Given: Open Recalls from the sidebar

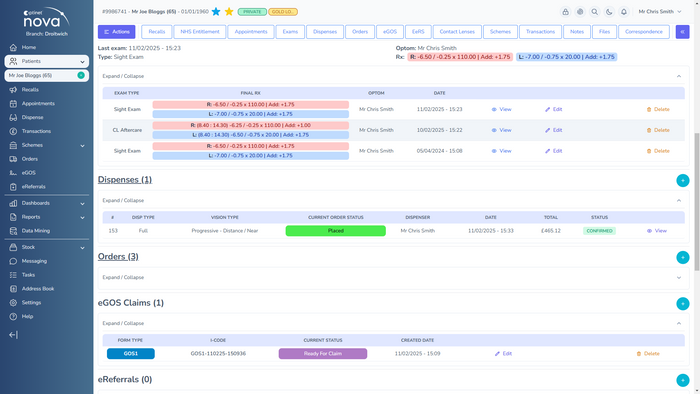Looking at the screenshot, I should click(x=30, y=90).
